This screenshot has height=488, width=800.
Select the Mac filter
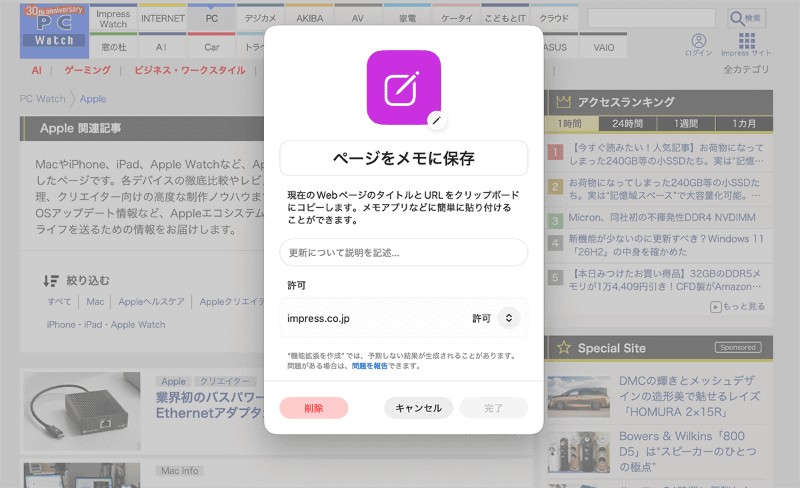pyautogui.click(x=95, y=301)
